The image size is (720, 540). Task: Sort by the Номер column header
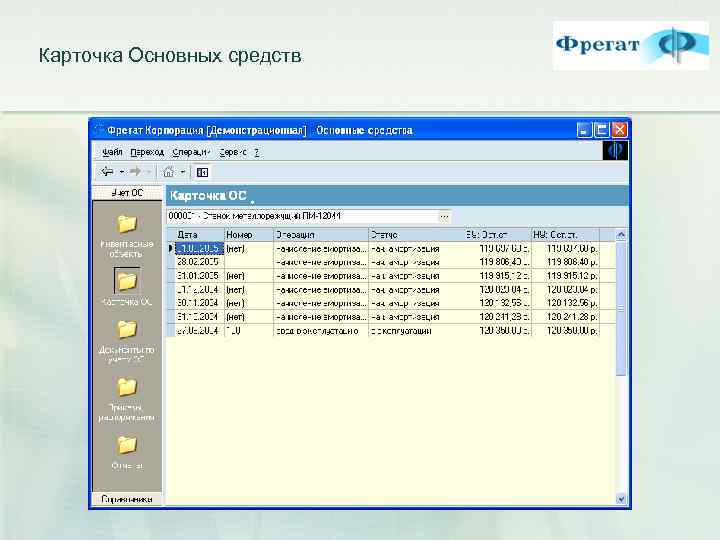point(249,235)
